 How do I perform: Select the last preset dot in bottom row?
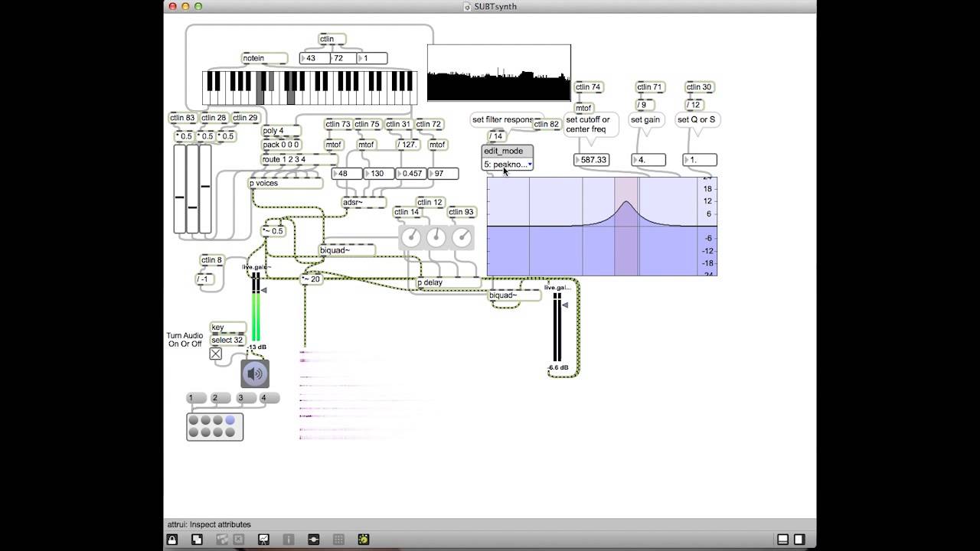click(230, 432)
